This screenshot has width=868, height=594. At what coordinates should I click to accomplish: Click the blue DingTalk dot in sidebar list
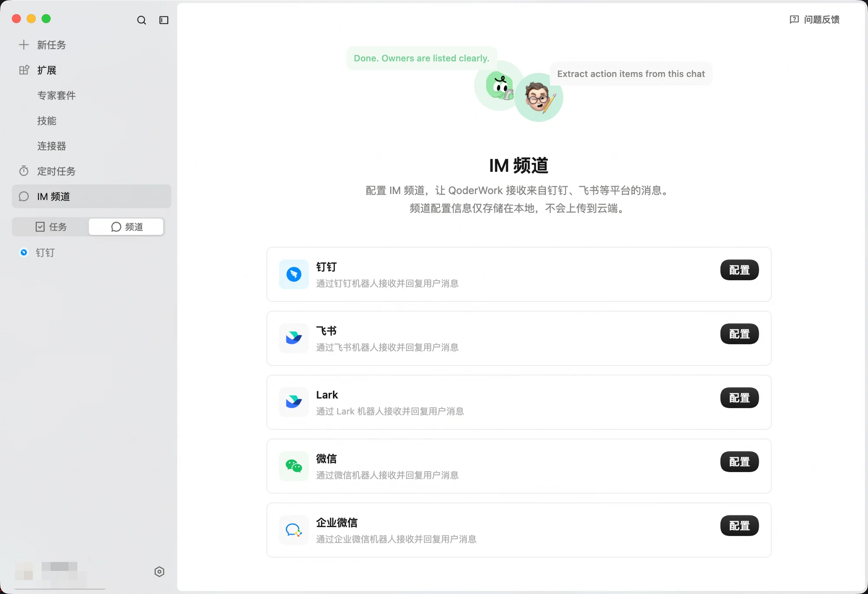click(24, 252)
